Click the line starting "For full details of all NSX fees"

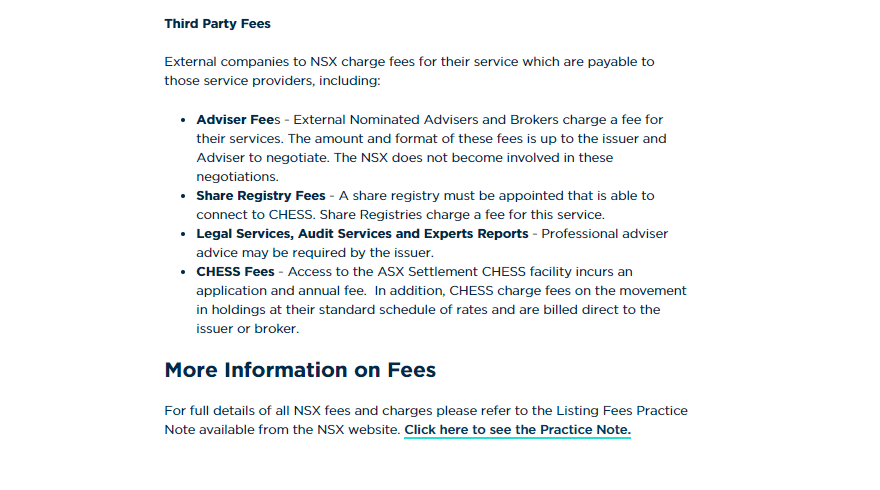425,411
